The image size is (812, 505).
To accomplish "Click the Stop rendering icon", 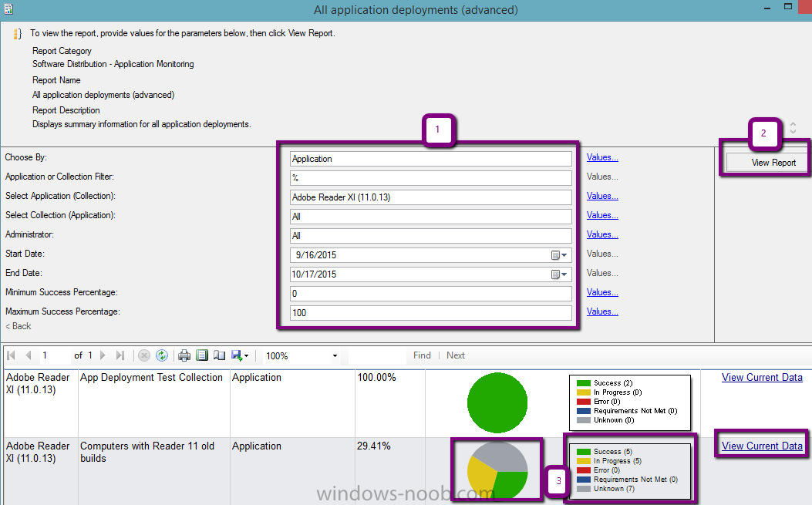I will (144, 355).
